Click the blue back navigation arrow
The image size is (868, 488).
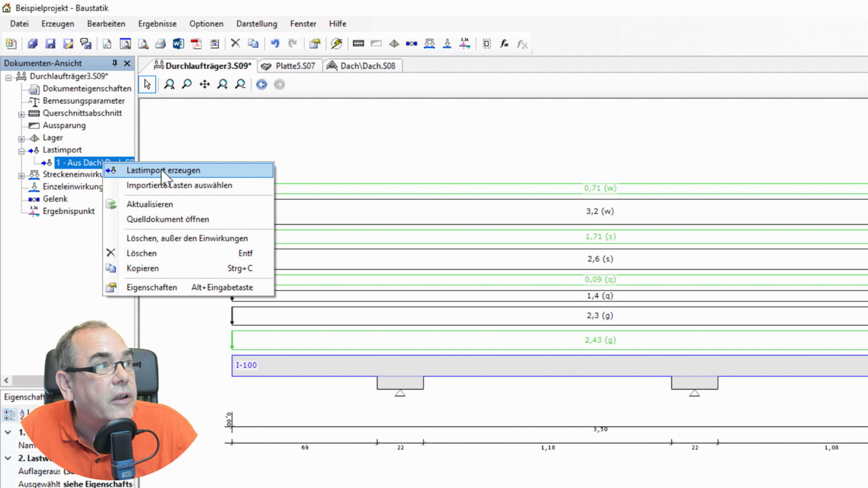(261, 84)
